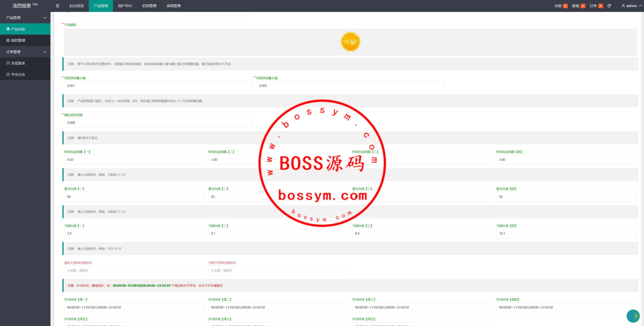The height and width of the screenshot is (326, 644).
Task: Collapse the 订单管理 sidebar group
Action: 25,52
